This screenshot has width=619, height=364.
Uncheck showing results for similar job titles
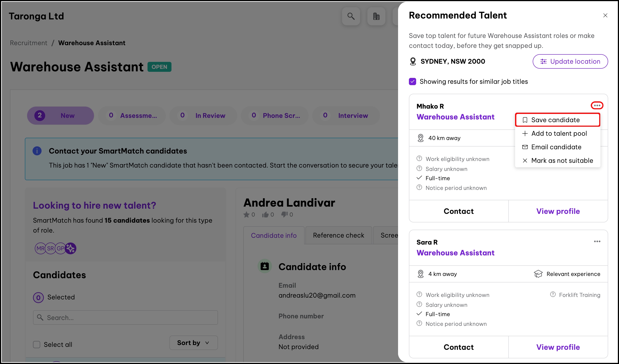[x=413, y=82]
